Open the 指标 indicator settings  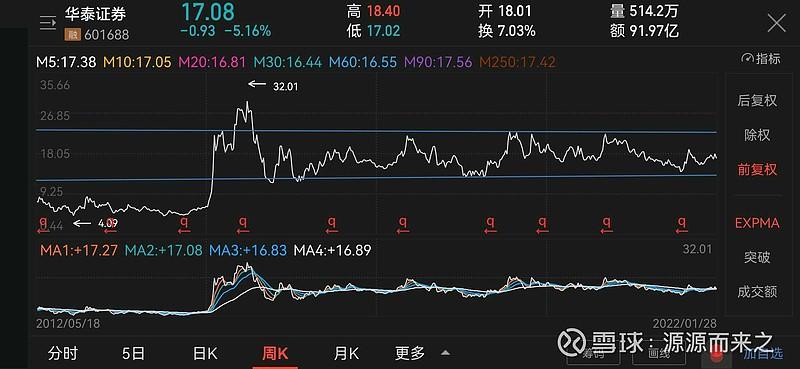pos(761,59)
